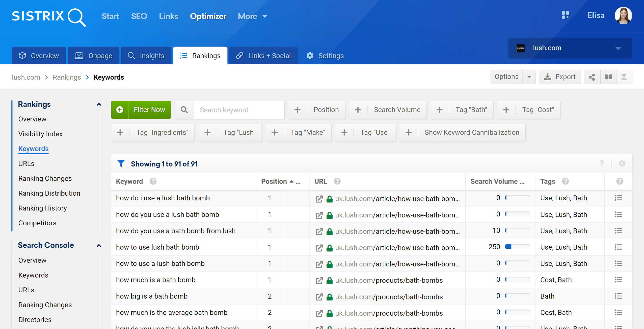Open the dashboard add widget icon
This screenshot has height=329, width=644.
pos(565,15)
